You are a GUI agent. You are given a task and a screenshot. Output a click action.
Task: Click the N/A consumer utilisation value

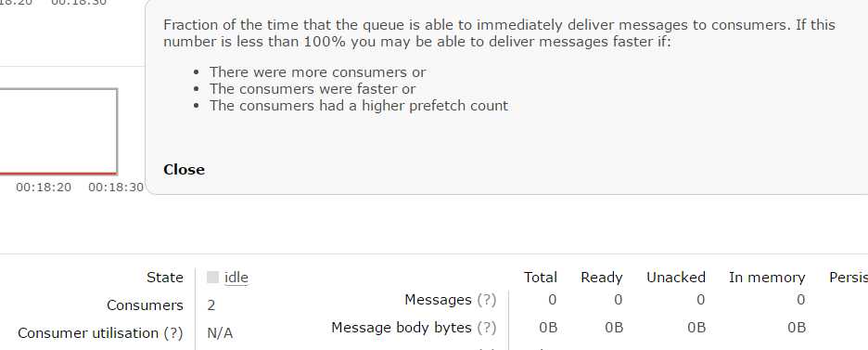(220, 333)
